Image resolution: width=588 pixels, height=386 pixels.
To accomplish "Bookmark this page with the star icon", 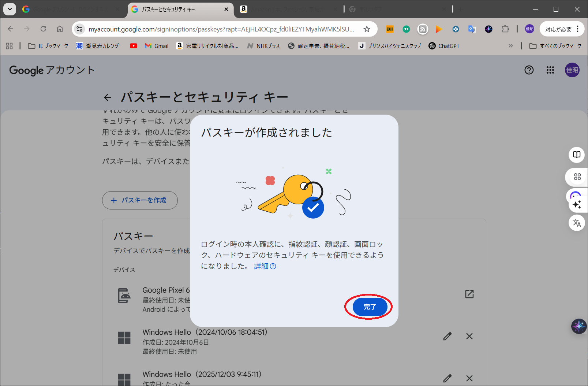I will pos(367,29).
